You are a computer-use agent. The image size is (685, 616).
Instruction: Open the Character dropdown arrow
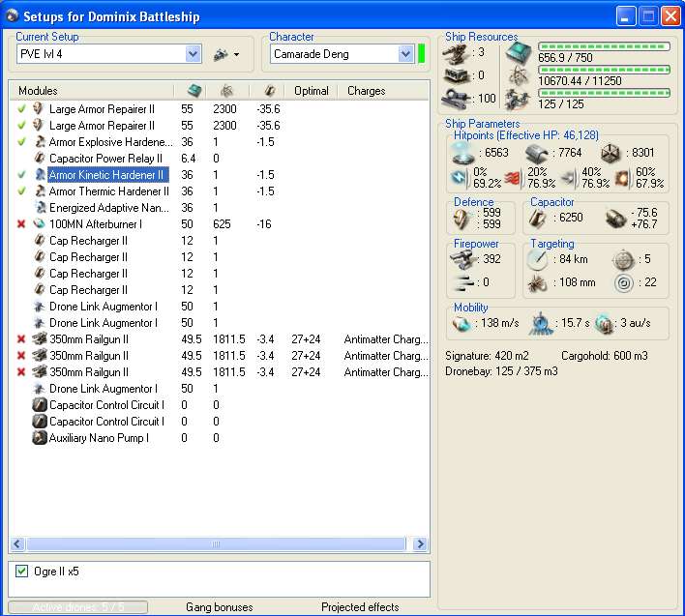point(405,54)
